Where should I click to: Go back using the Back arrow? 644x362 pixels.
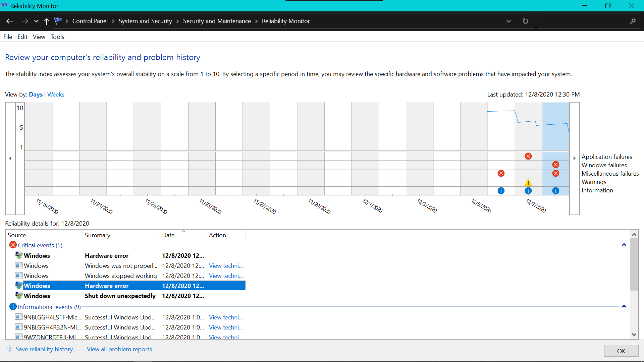9,21
